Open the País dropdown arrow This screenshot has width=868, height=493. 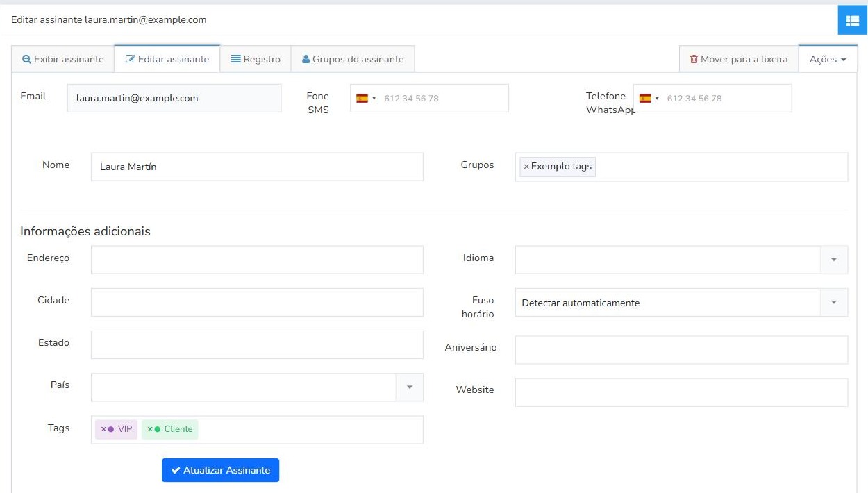pos(410,387)
